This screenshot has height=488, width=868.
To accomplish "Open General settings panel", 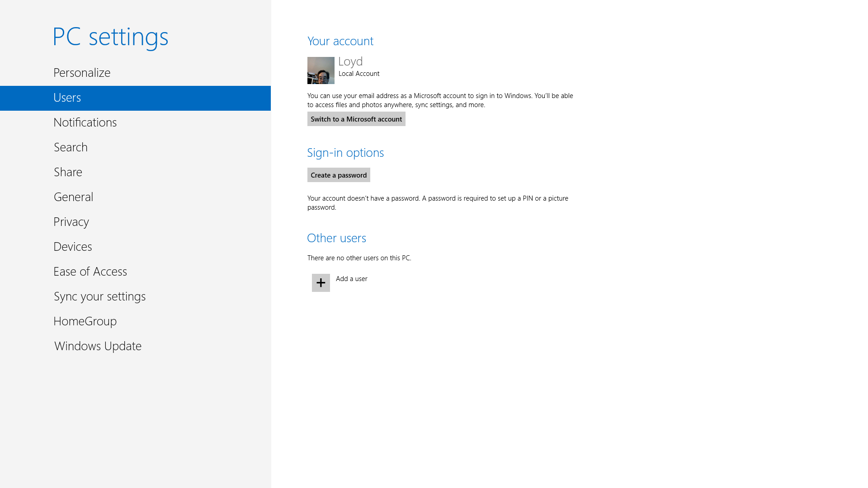I will tap(73, 197).
